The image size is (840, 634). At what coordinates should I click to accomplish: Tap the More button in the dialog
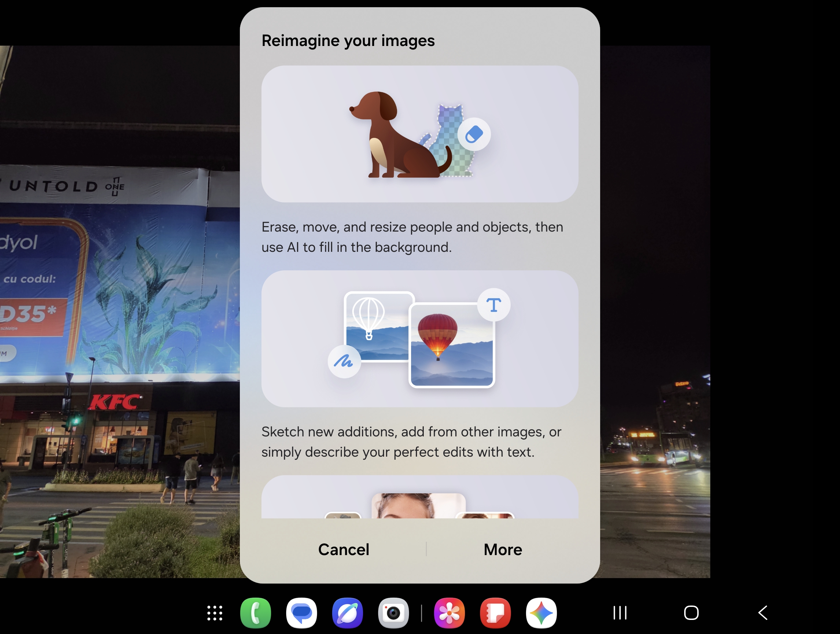(x=503, y=549)
